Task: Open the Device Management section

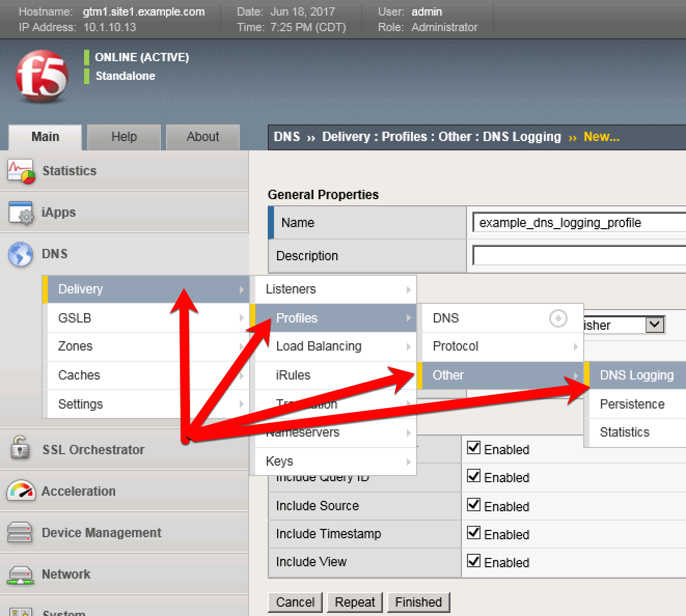Action: pyautogui.click(x=124, y=533)
